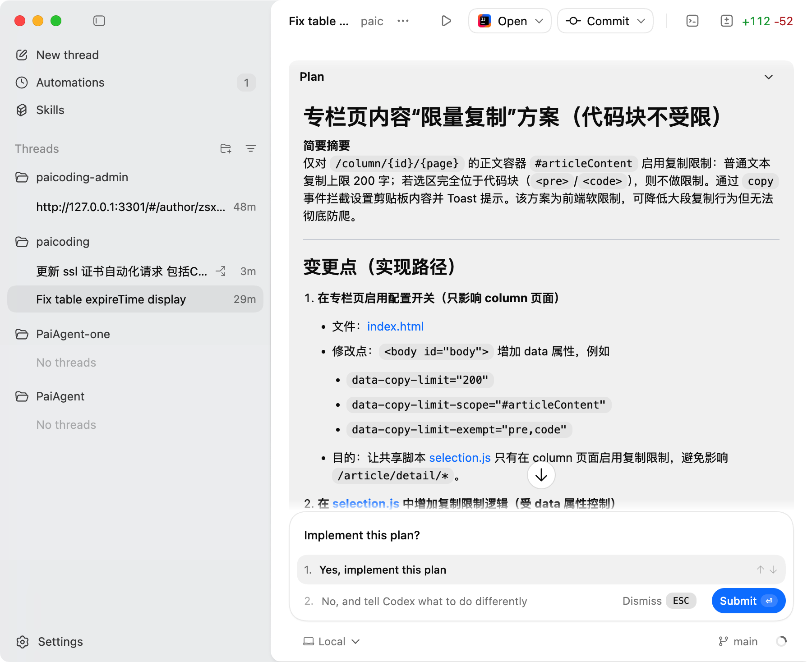Go to Skills in the sidebar
Screen dimensions: 812x662
click(50, 110)
